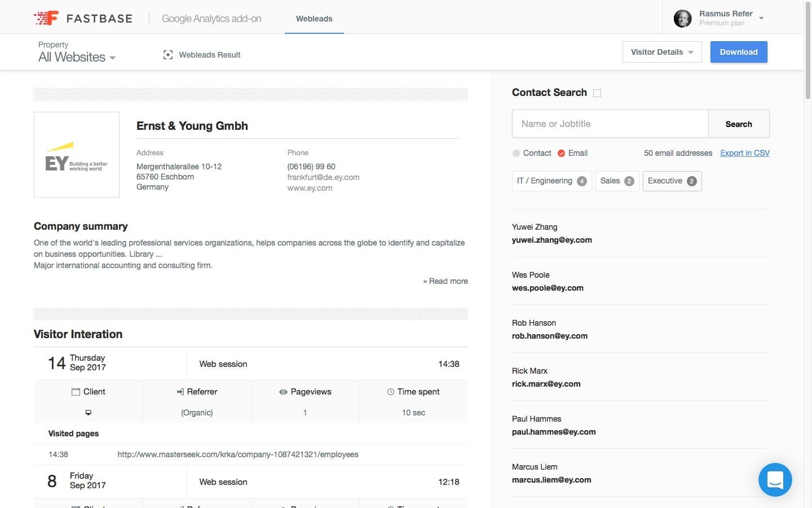Filter contacts by Sales tag
The height and width of the screenshot is (508, 812).
617,181
